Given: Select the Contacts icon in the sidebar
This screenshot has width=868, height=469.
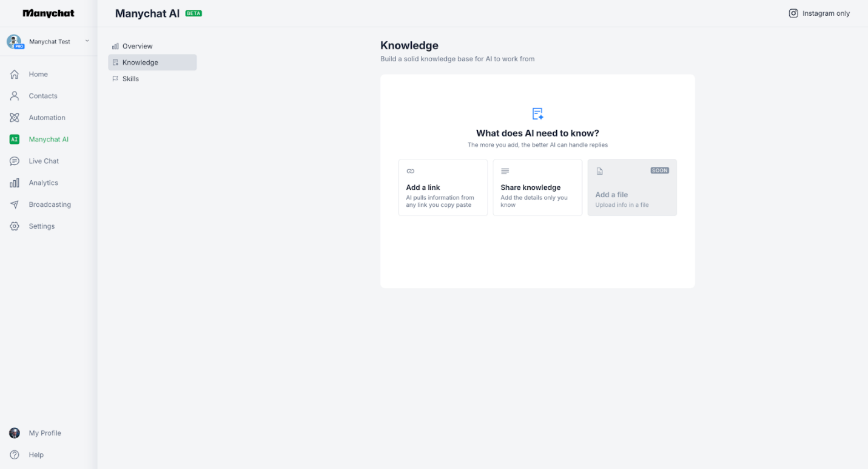Looking at the screenshot, I should click(15, 95).
